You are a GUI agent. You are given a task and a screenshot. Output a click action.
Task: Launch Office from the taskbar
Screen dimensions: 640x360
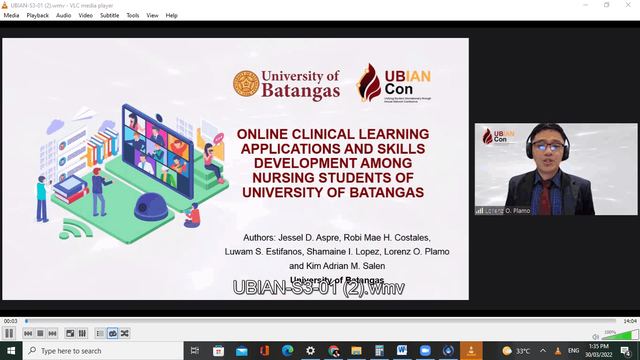pyautogui.click(x=264, y=351)
